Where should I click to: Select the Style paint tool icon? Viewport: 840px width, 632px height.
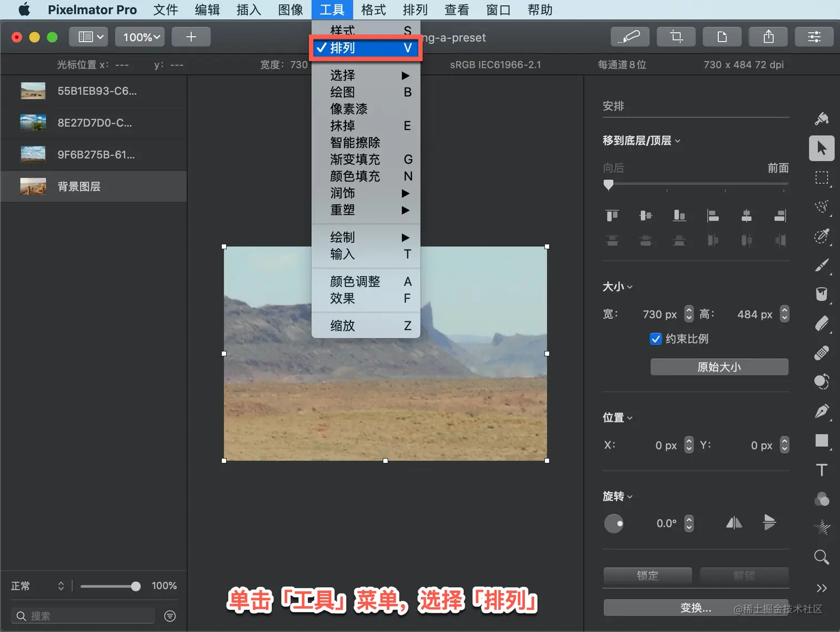coord(822,118)
